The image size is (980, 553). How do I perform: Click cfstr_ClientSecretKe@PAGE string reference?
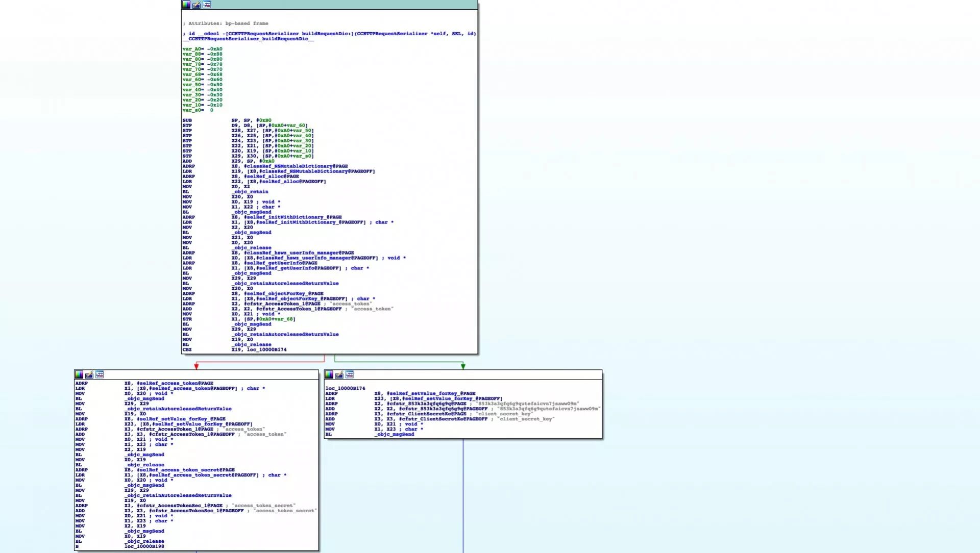(x=427, y=414)
